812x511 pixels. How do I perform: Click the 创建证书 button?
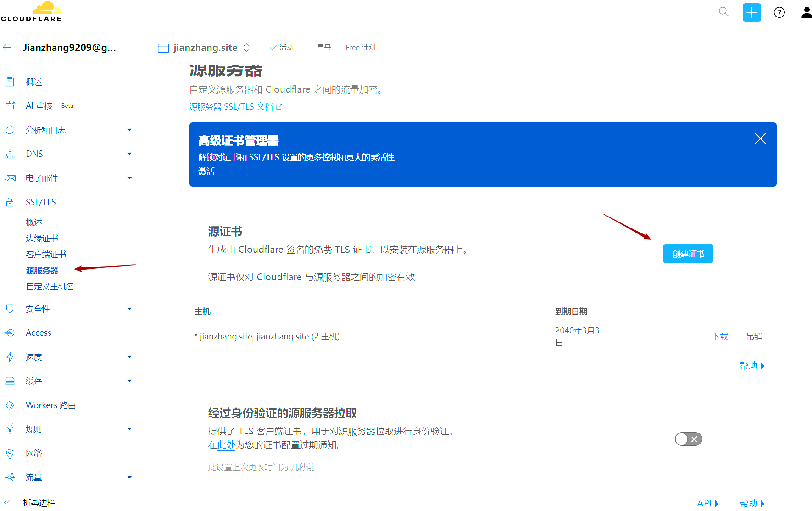[x=688, y=254]
